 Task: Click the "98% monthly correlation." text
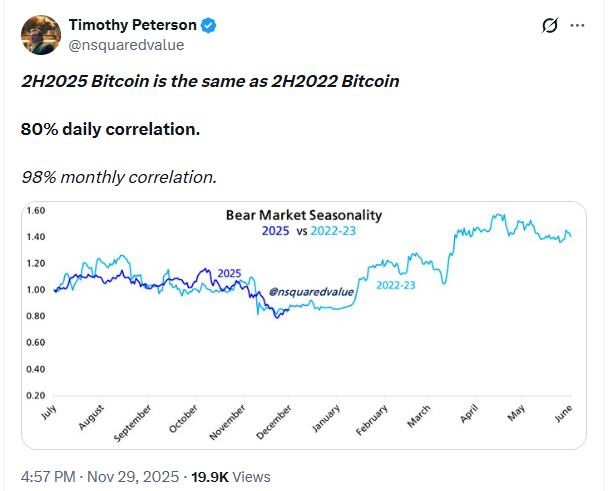pos(119,177)
